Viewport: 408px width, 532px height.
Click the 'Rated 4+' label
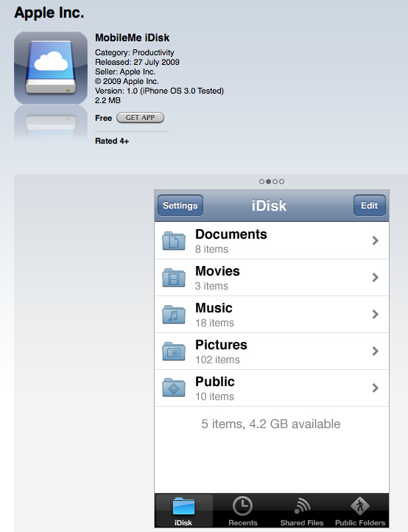(x=112, y=141)
